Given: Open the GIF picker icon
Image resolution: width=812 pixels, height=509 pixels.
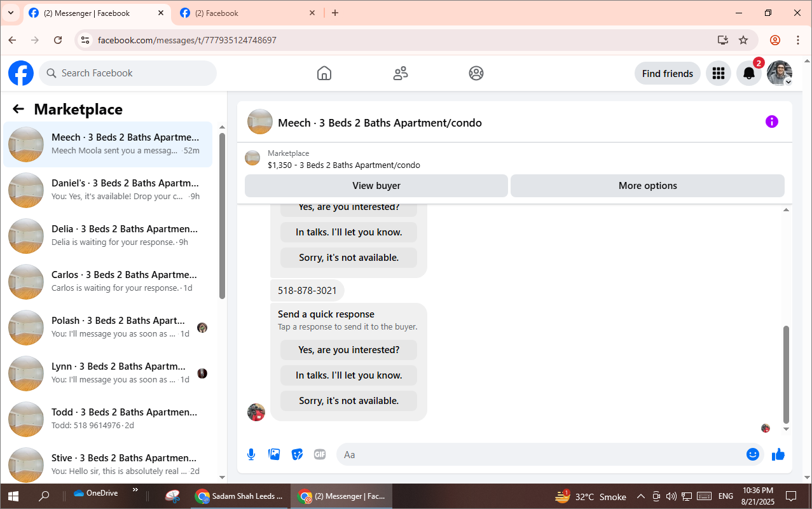Looking at the screenshot, I should click(320, 454).
